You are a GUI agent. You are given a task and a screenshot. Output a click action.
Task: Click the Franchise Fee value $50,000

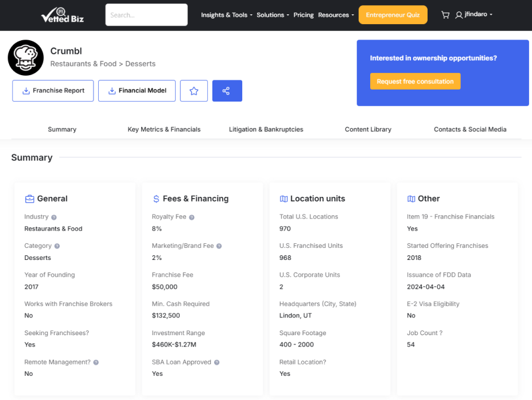click(165, 287)
